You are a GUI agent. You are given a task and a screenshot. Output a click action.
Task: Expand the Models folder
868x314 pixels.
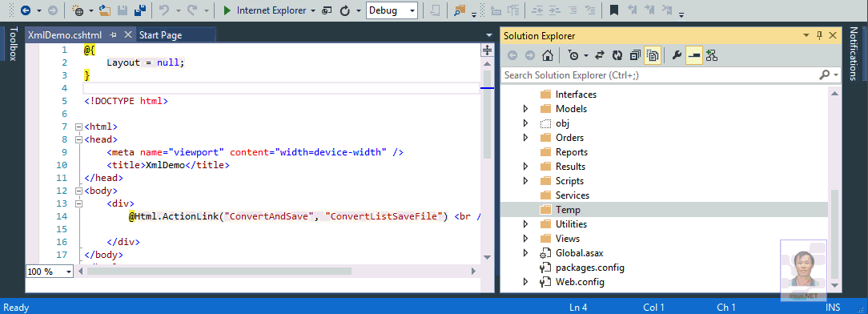tap(526, 109)
